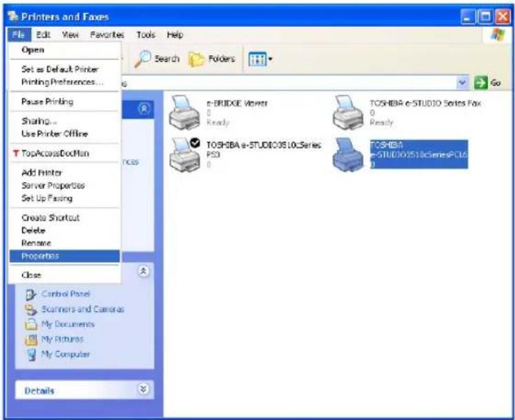Click the Scanners and Cameras icon

tap(31, 310)
